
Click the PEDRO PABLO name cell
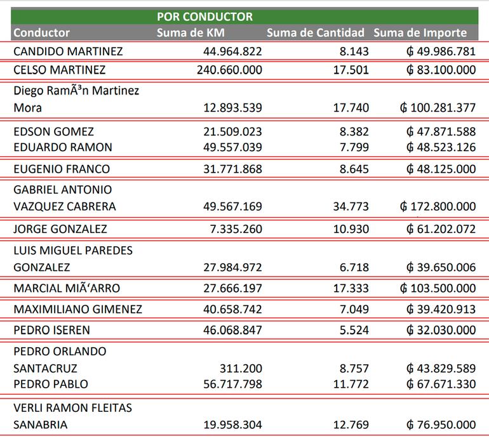click(51, 384)
